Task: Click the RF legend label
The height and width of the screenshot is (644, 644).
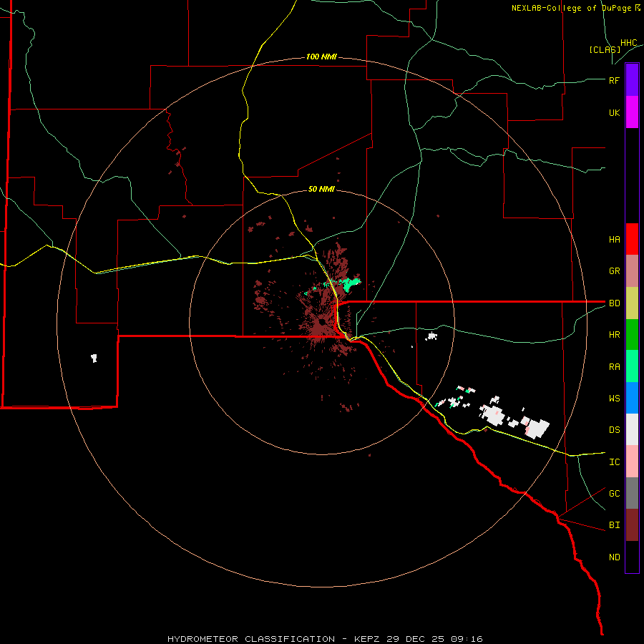Action: click(x=614, y=80)
